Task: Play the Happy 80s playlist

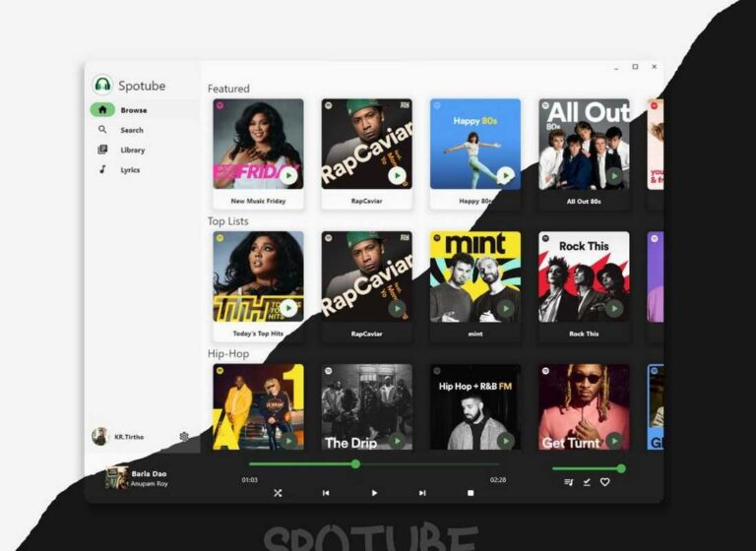Action: click(x=505, y=176)
